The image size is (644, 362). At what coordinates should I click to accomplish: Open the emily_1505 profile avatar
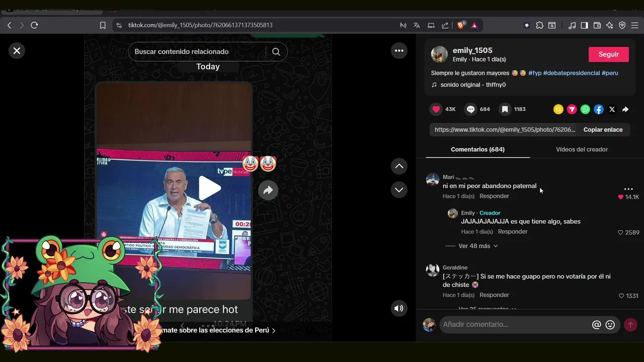(x=439, y=54)
